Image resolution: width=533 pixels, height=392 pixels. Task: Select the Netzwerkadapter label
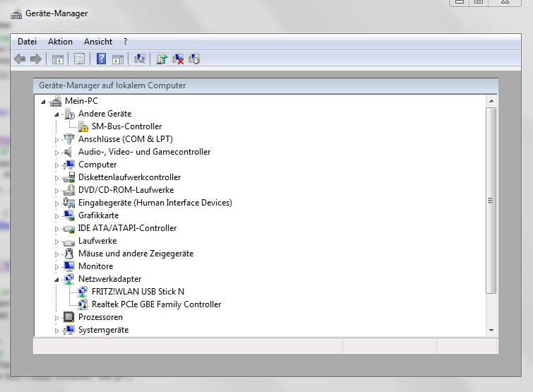point(110,279)
